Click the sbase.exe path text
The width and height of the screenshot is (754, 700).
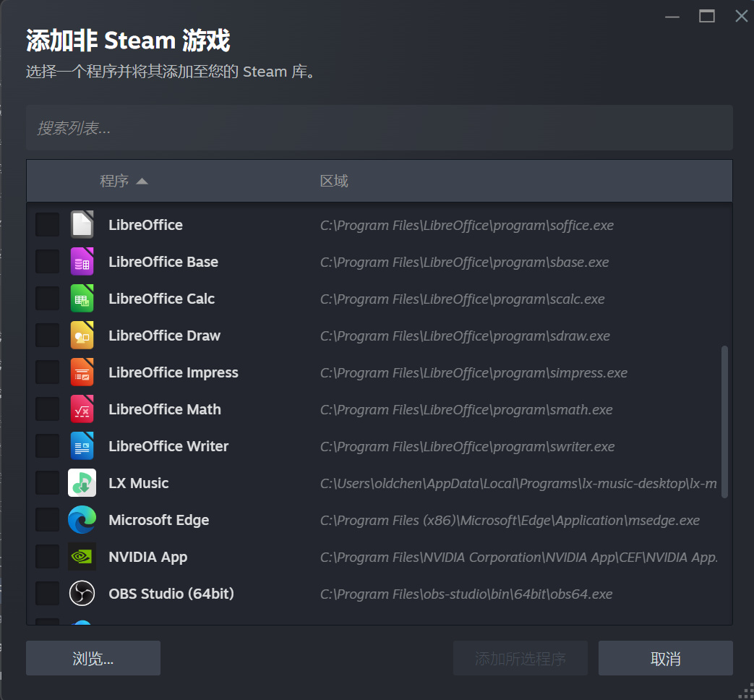tap(465, 262)
